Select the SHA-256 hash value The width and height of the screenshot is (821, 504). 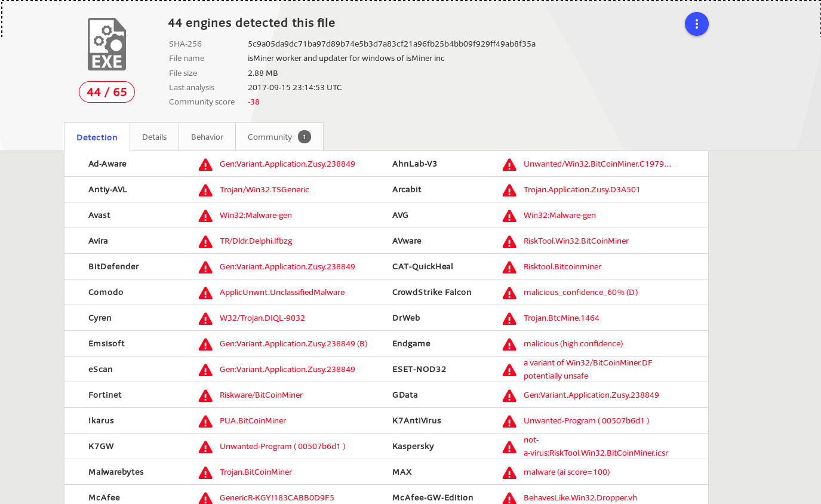pyautogui.click(x=392, y=44)
